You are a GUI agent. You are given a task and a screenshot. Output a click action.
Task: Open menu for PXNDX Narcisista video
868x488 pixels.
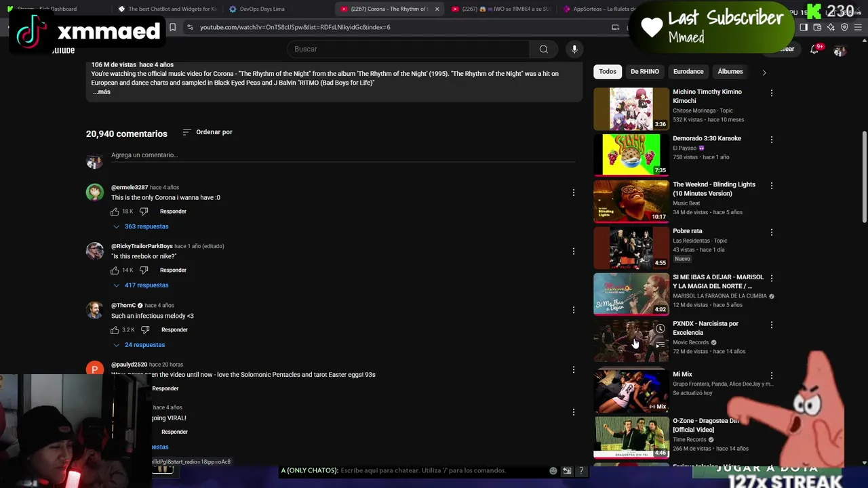[771, 325]
